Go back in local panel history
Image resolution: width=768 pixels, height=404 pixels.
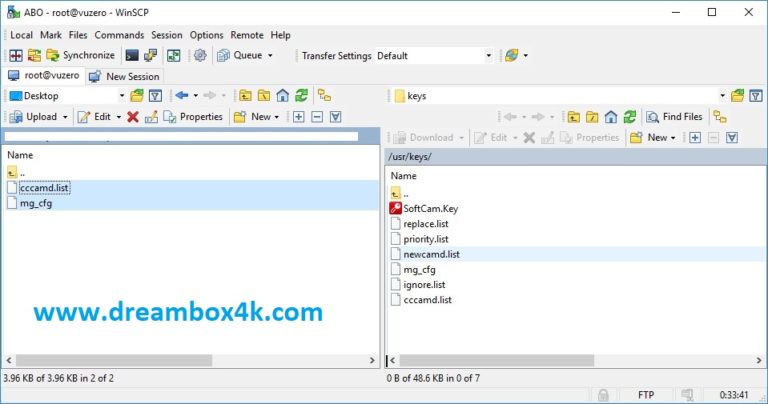(x=182, y=95)
